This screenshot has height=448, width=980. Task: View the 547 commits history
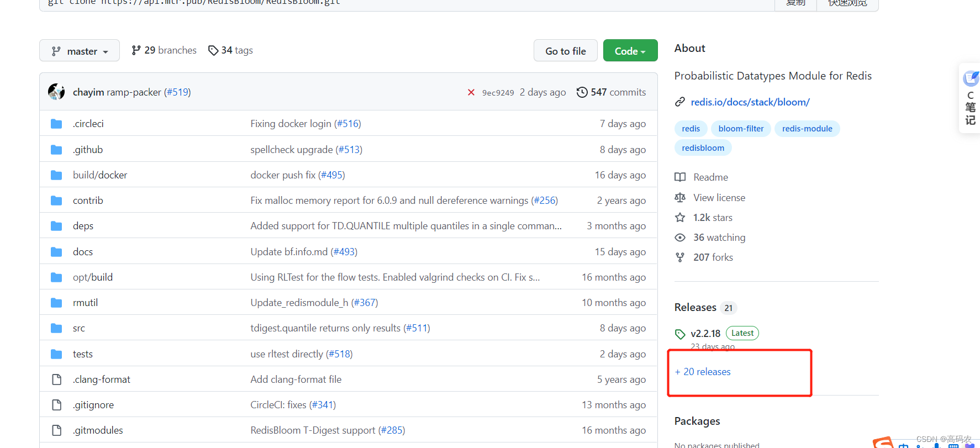pyautogui.click(x=618, y=92)
